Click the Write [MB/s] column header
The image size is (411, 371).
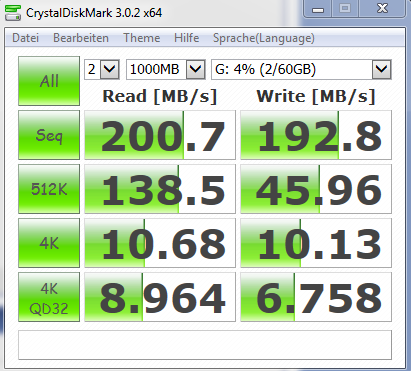[x=316, y=96]
